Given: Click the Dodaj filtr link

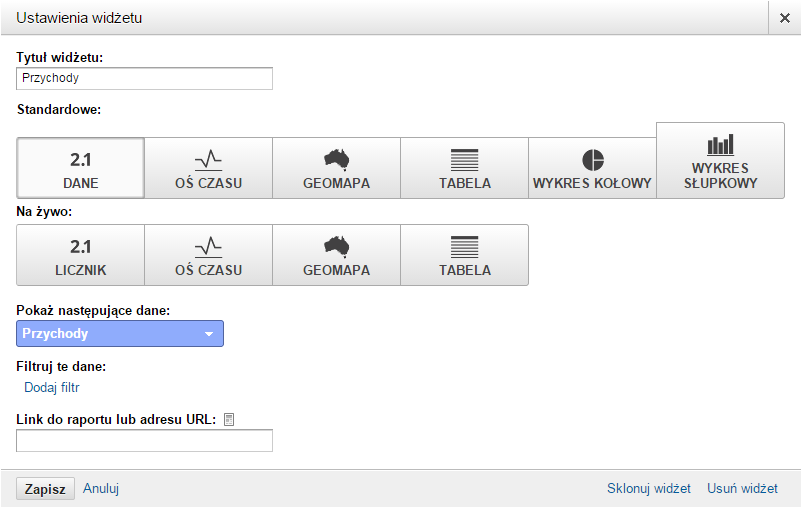Looking at the screenshot, I should coord(52,387).
